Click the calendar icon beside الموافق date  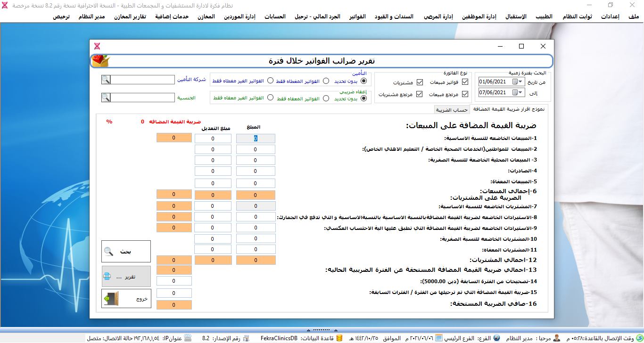pos(438,338)
